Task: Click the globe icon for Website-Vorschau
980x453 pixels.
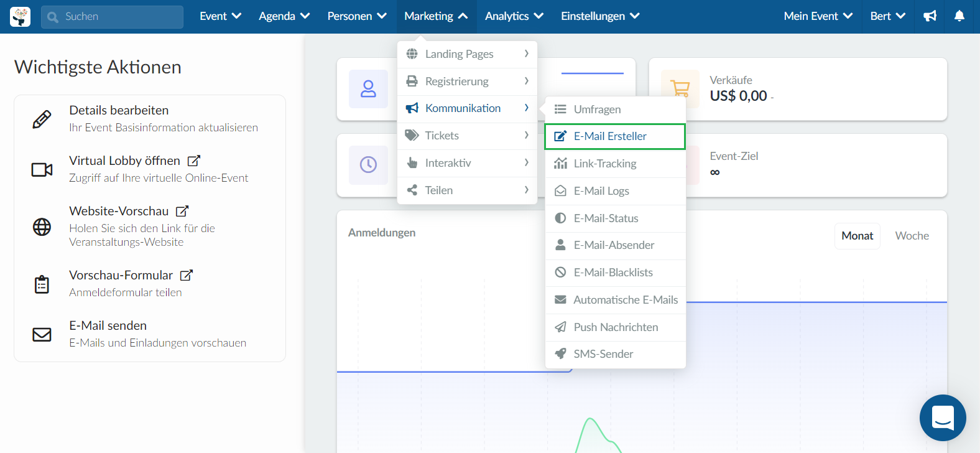Action: pos(42,226)
